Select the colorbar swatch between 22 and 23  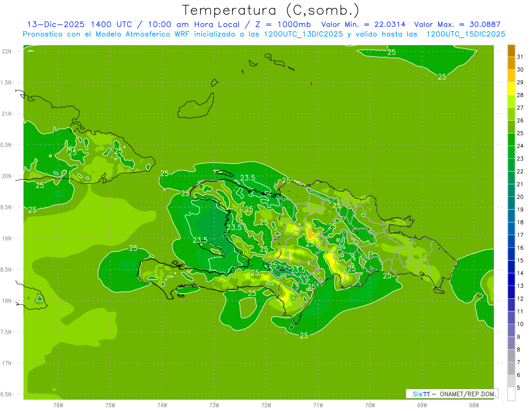(x=511, y=165)
